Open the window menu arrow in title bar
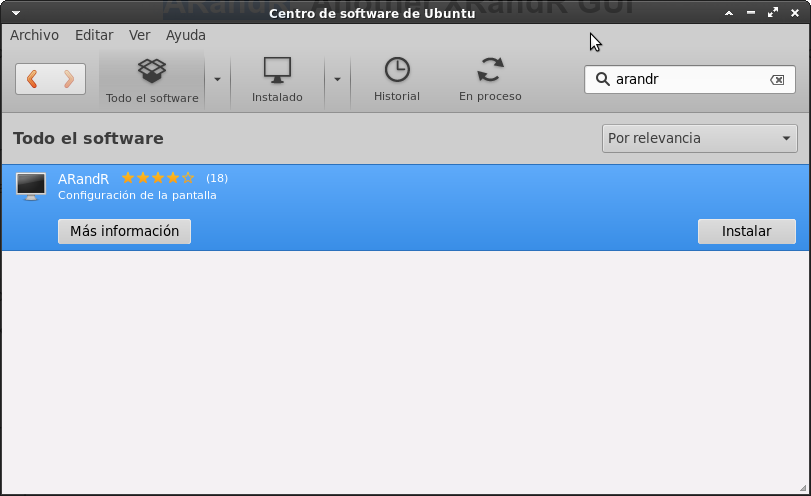 tap(16, 13)
